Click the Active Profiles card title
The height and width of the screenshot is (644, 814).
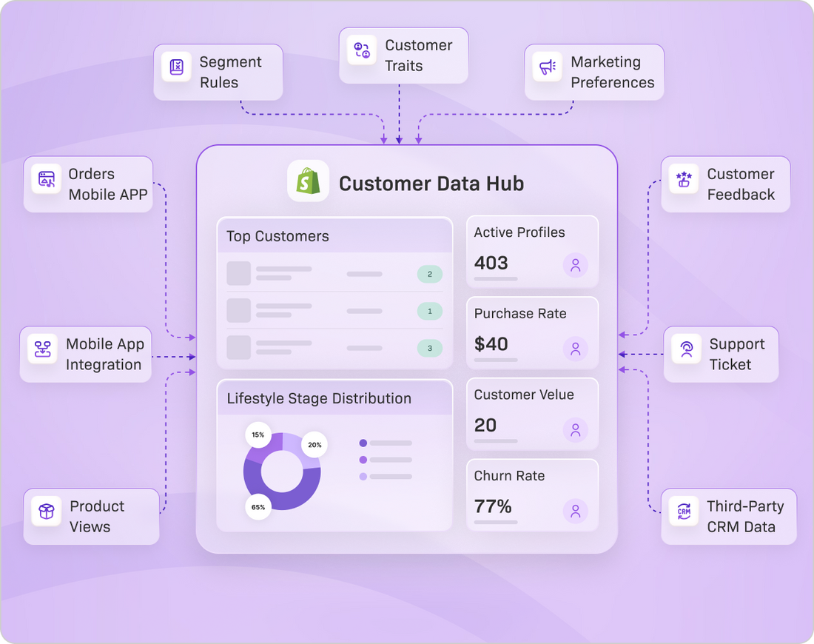click(519, 232)
